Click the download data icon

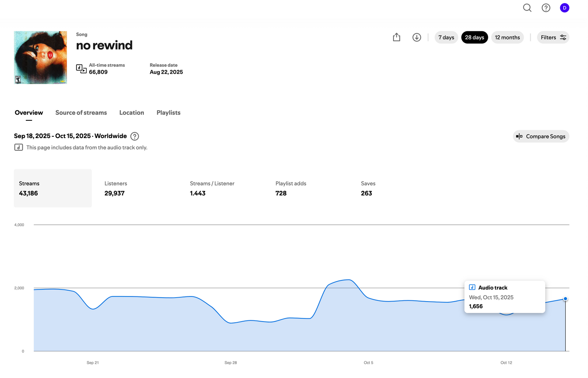pos(416,37)
